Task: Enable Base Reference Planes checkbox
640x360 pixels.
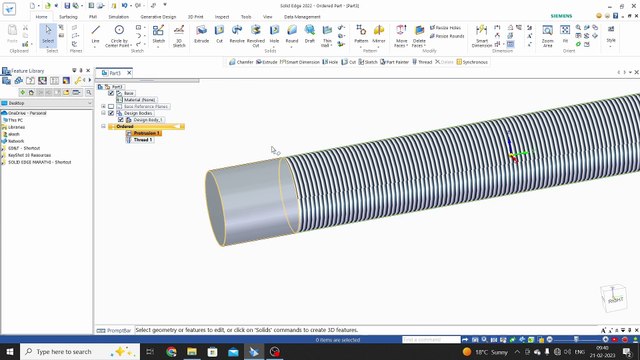Action: pos(111,107)
